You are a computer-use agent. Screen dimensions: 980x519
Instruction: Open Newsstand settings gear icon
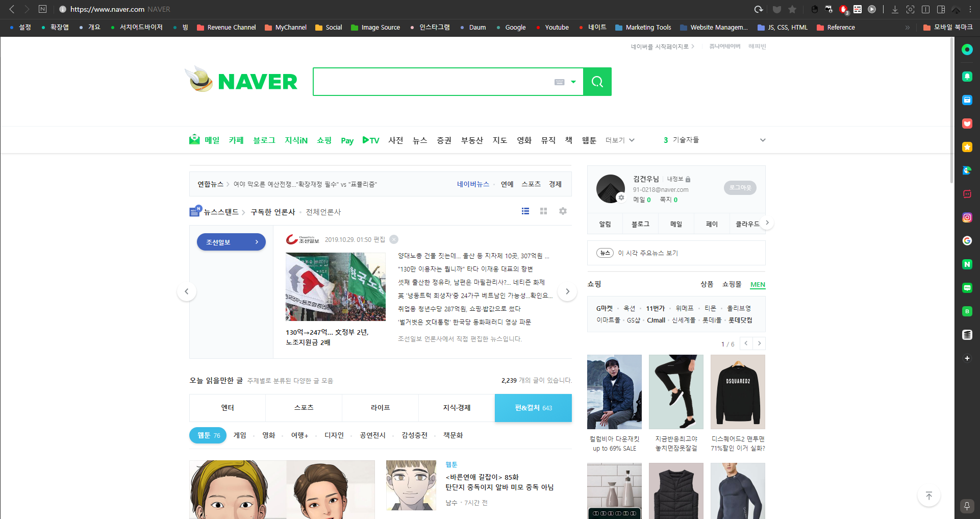(563, 211)
